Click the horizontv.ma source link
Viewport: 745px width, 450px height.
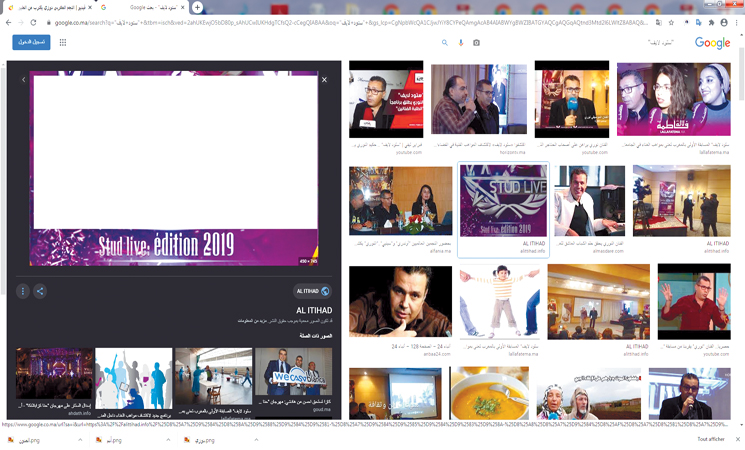tap(512, 152)
